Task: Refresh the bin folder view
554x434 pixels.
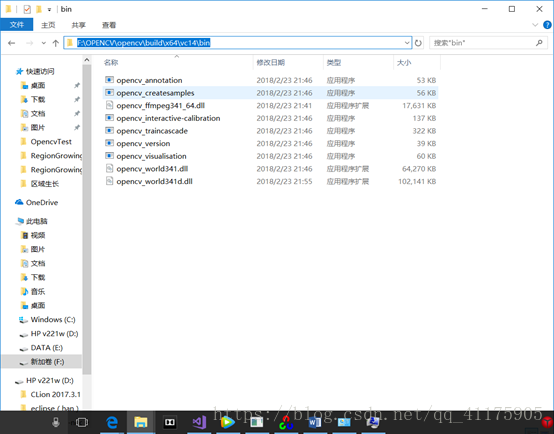Action: click(x=418, y=43)
